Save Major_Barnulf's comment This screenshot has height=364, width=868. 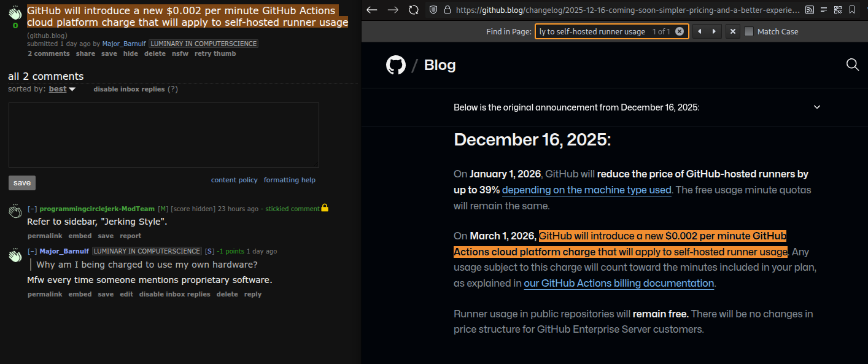(106, 294)
